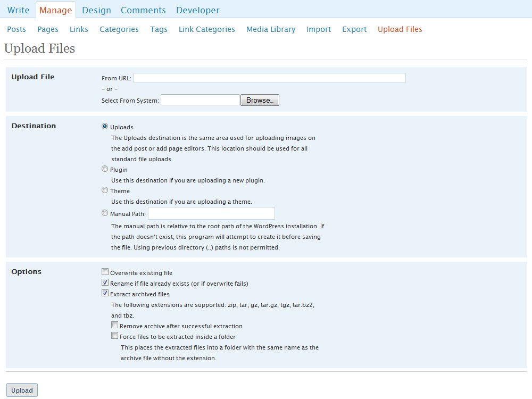Select the Uploads destination radio button

click(x=105, y=127)
